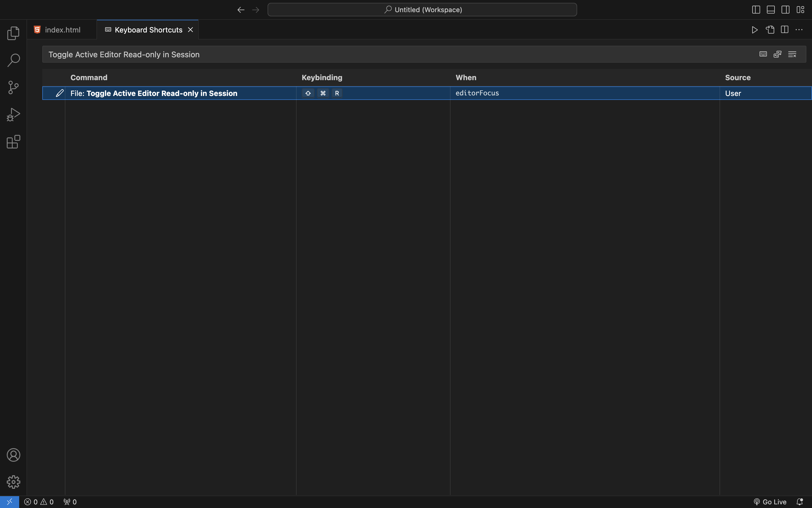Toggle the bottom Panel
Image resolution: width=812 pixels, height=508 pixels.
point(771,10)
